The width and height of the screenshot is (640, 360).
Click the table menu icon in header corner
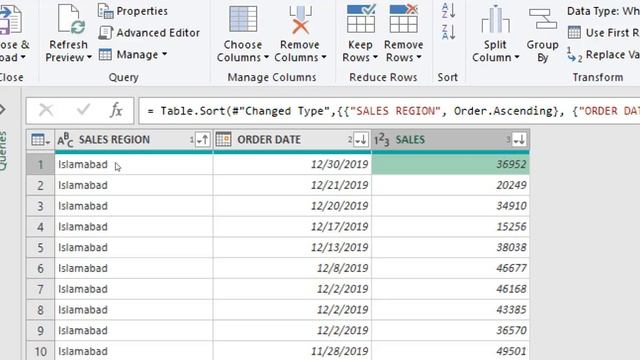click(40, 140)
